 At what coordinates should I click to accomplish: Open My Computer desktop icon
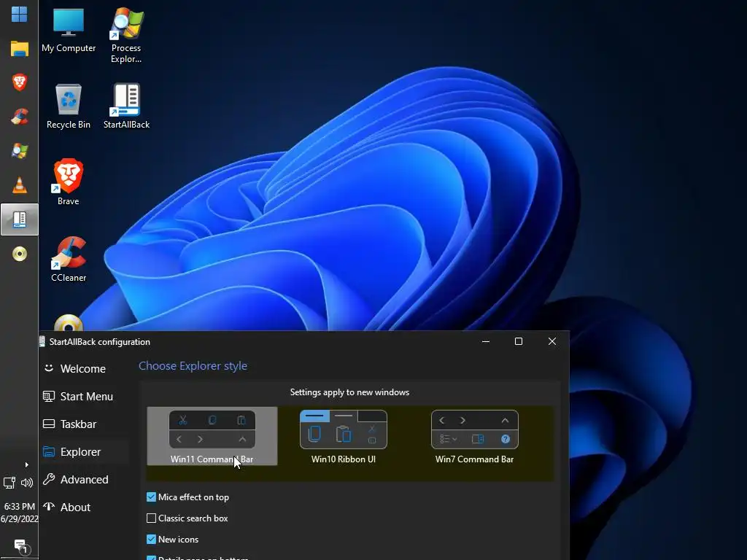pos(68,31)
